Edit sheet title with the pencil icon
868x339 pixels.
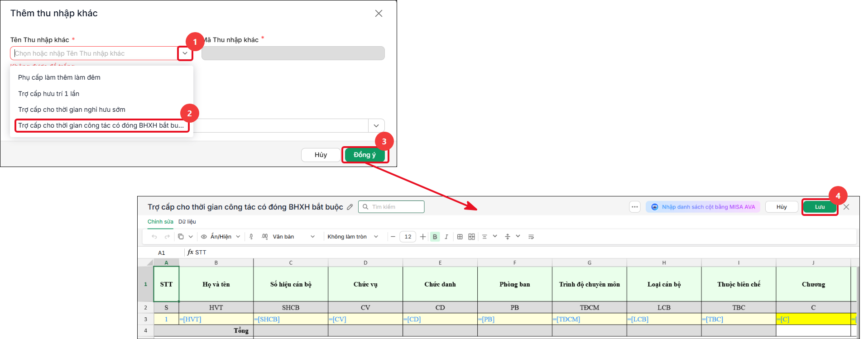pos(350,207)
